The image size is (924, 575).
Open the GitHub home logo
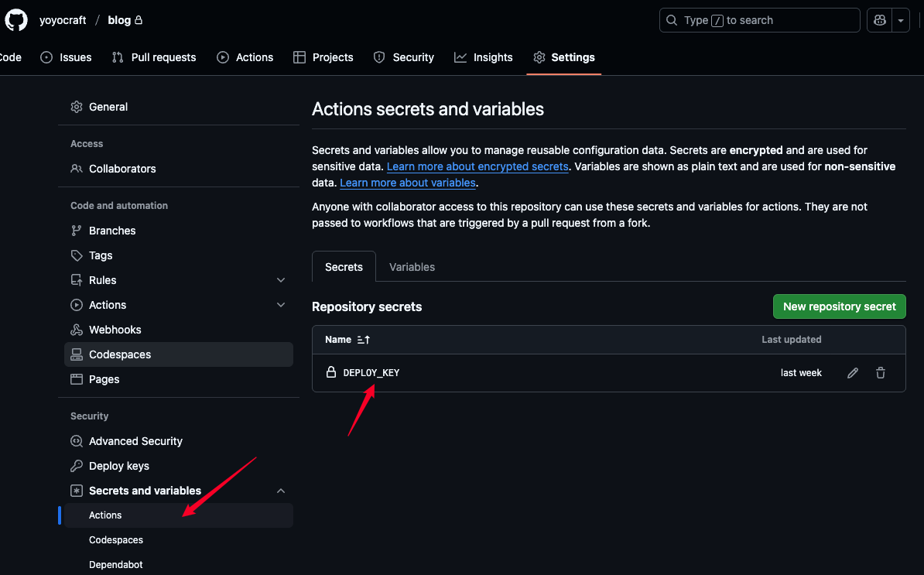click(x=16, y=20)
